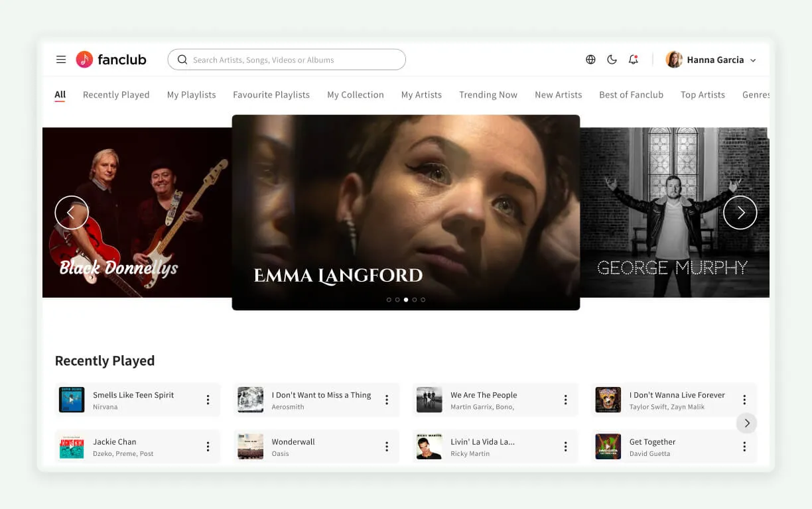This screenshot has height=509, width=812.
Task: Open the Hanna Garcia profile dropdown
Action: 711,60
